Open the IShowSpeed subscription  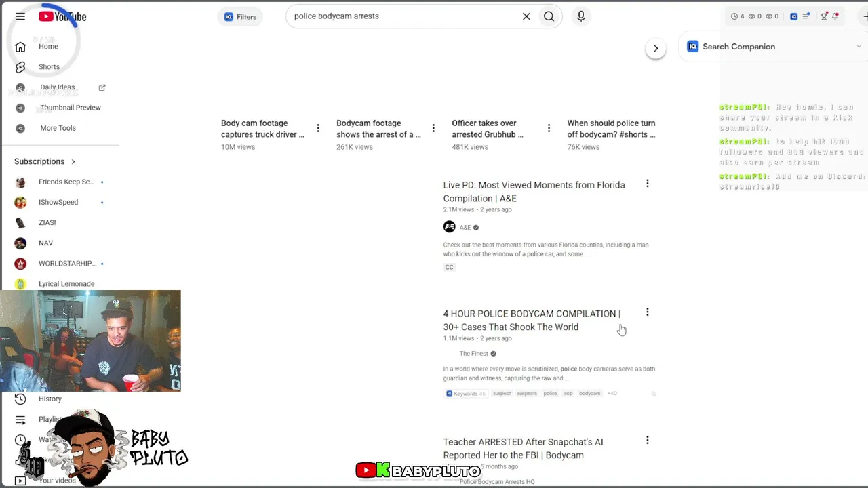tap(60, 202)
